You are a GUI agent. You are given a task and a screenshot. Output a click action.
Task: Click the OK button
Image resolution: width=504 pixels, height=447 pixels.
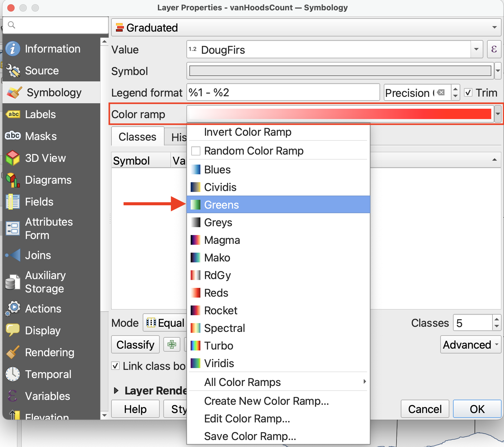477,409
